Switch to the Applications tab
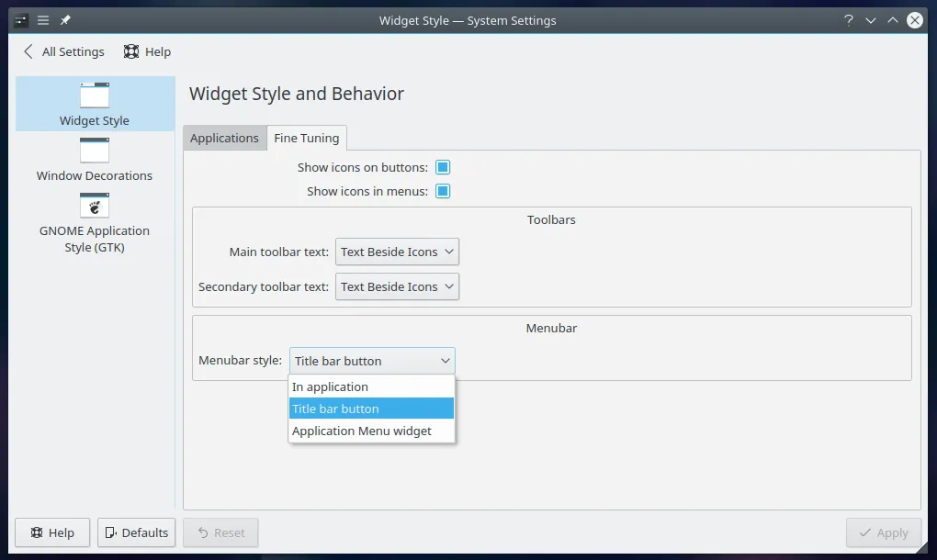 224,138
